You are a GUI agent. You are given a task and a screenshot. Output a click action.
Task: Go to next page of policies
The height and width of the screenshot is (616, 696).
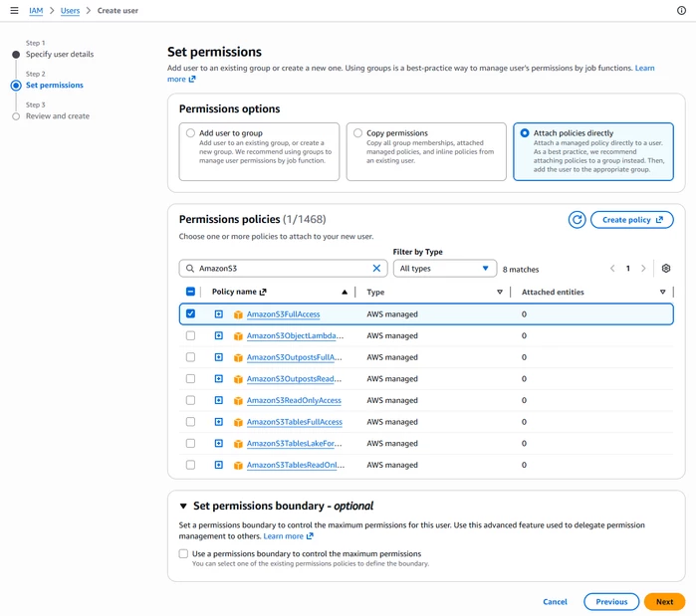click(x=643, y=269)
